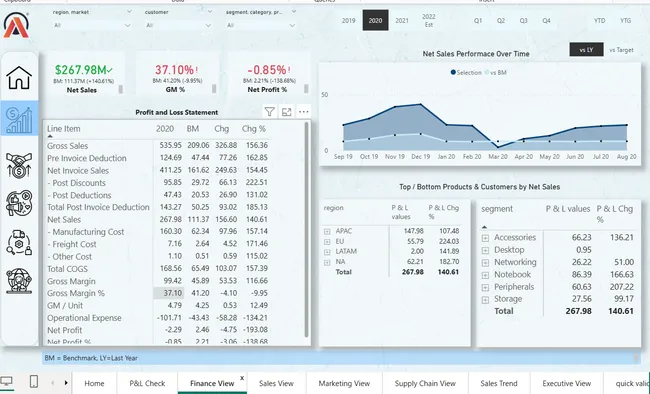Select the Net Sales line item row
The height and width of the screenshot is (394, 650).
point(157,219)
